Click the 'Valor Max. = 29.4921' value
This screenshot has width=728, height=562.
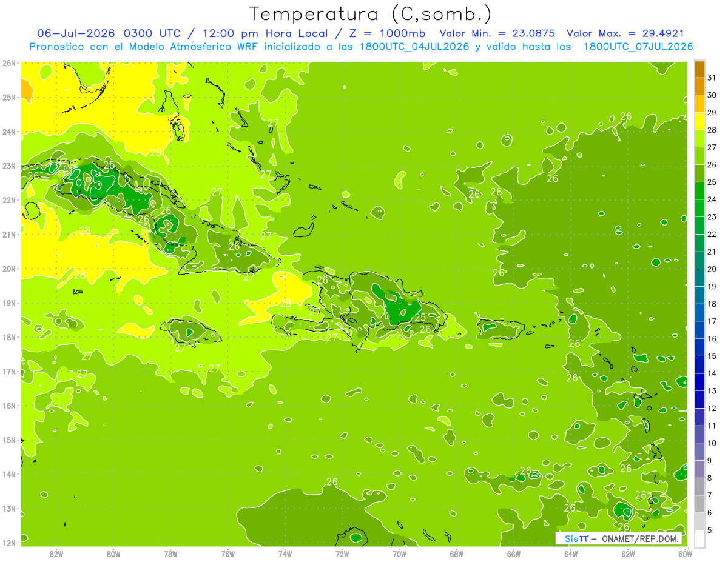tap(625, 33)
